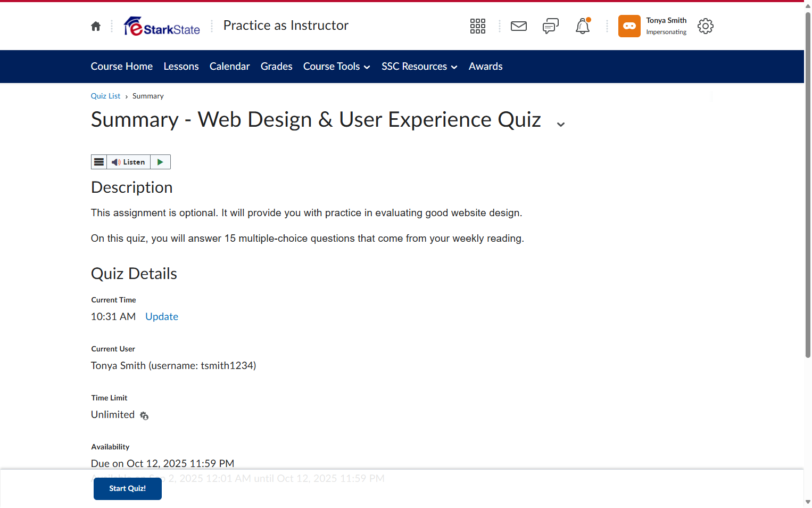Play audio with the green play arrow
This screenshot has height=508, width=812.
(x=160, y=162)
